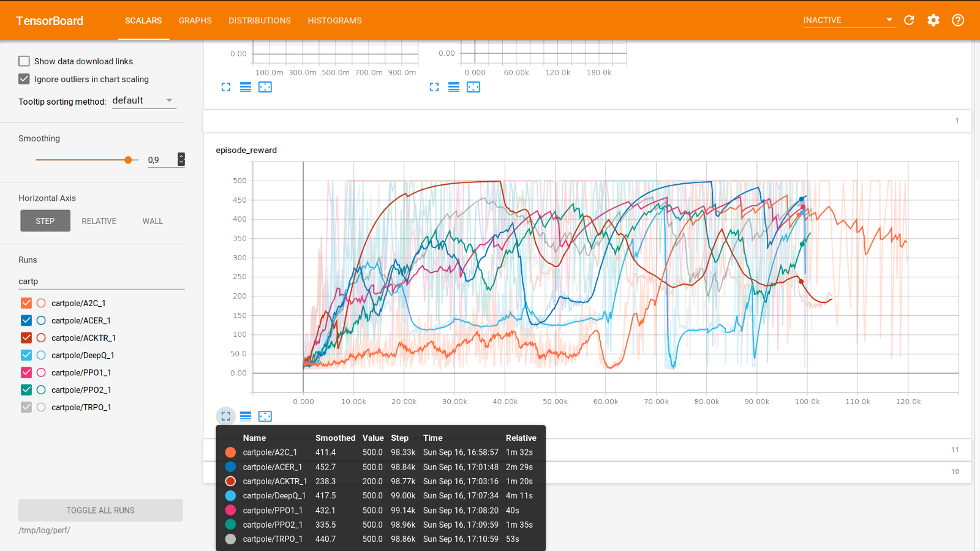Expand episode_reward chart to full size
The width and height of the screenshot is (980, 551).
click(x=226, y=416)
